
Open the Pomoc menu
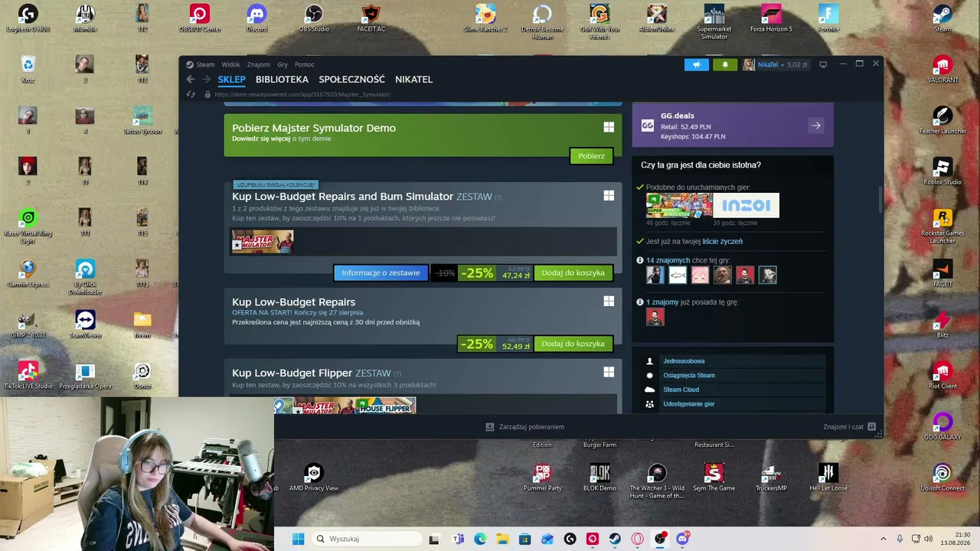coord(305,64)
